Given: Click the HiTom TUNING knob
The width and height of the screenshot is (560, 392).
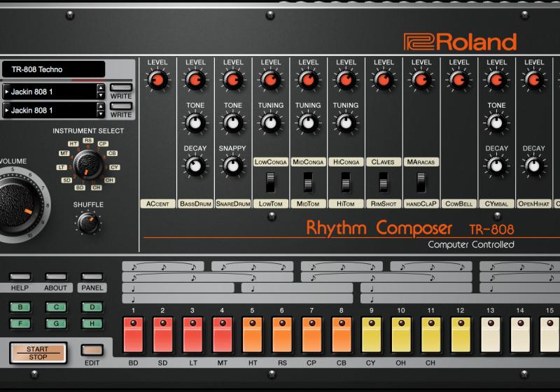Looking at the screenshot, I should (x=346, y=123).
